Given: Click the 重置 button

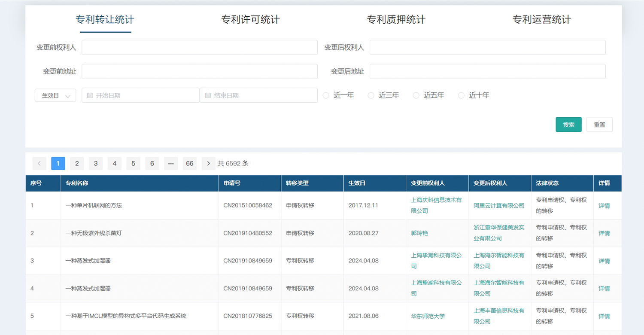Looking at the screenshot, I should tap(599, 125).
